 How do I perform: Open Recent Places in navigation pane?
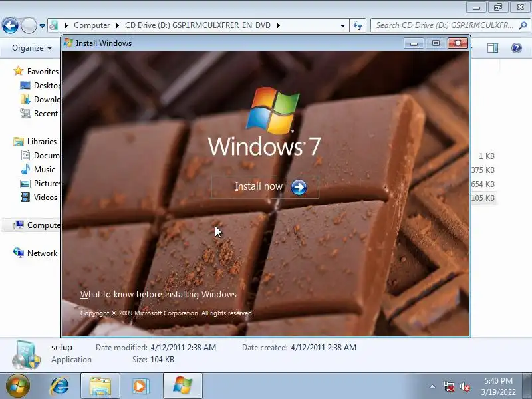46,113
